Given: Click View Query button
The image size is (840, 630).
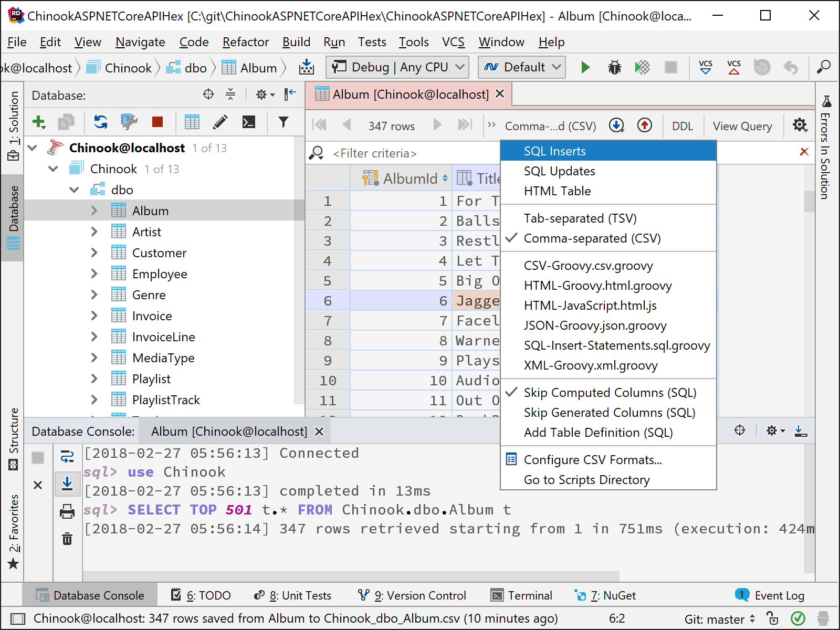Looking at the screenshot, I should (x=742, y=126).
